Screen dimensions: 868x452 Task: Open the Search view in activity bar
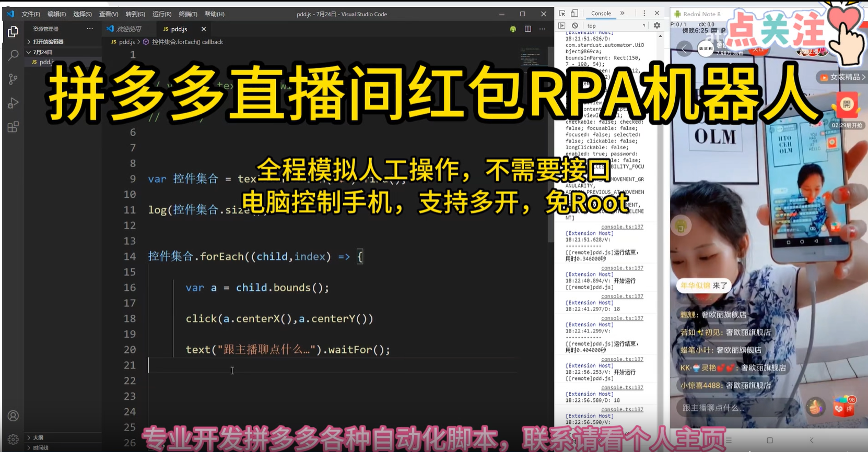point(13,55)
